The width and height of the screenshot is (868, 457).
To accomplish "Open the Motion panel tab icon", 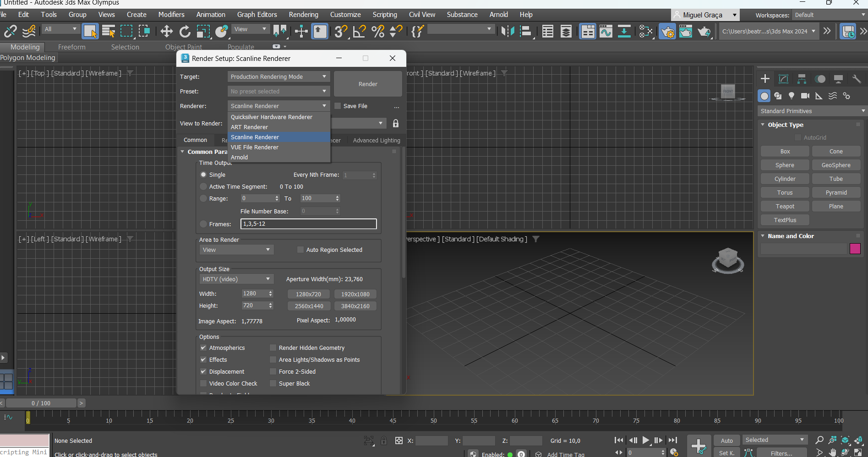I will (820, 79).
